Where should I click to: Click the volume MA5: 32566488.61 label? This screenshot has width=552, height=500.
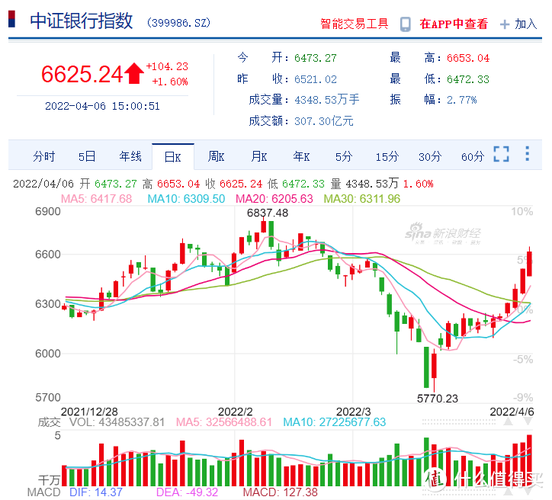coord(224,422)
